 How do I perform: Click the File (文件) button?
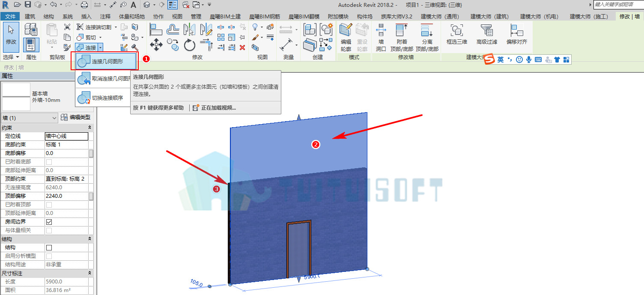pos(10,16)
